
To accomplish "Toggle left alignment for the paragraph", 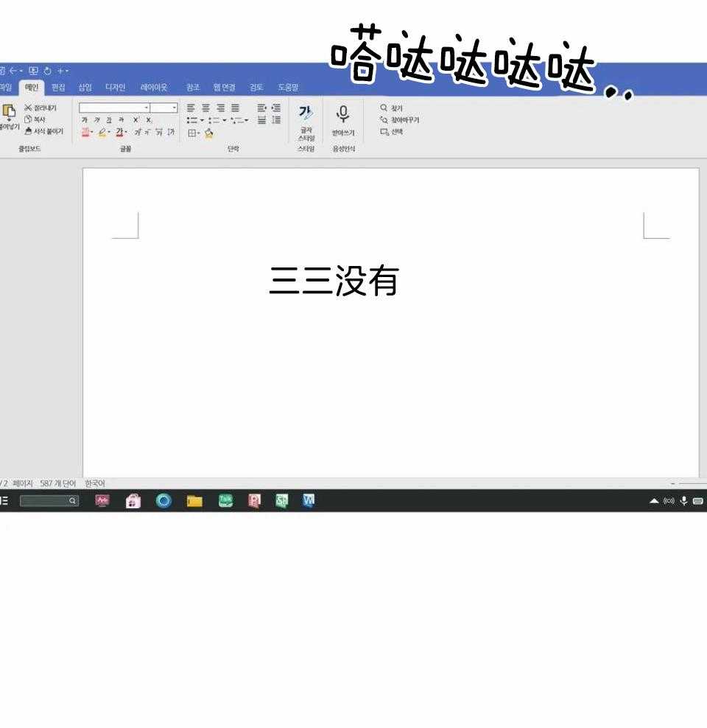I will pyautogui.click(x=191, y=108).
